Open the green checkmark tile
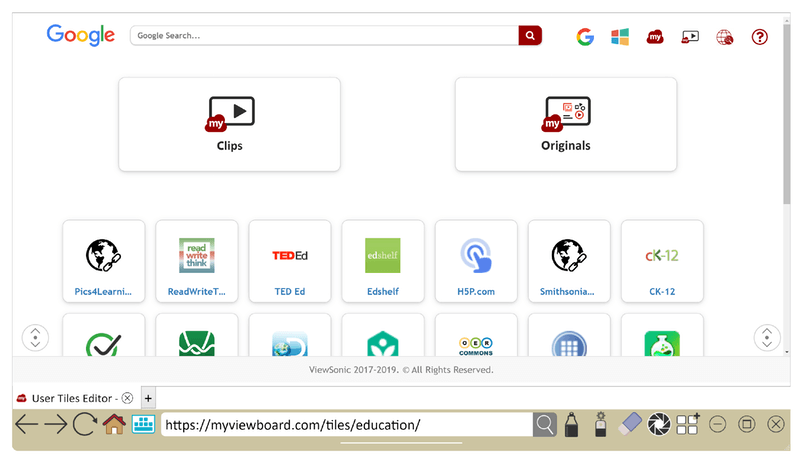 click(x=104, y=335)
